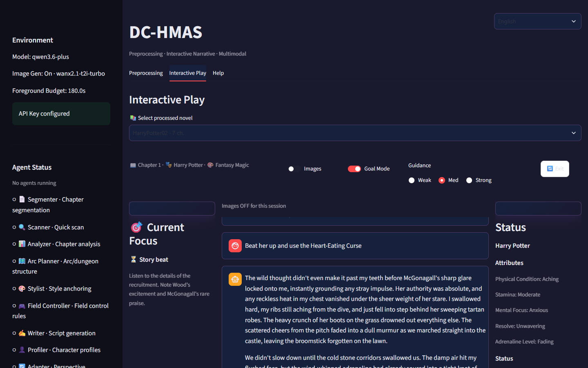
Task: Click the Image Gen wanx2.1-t2i-turbo text
Action: tap(58, 74)
